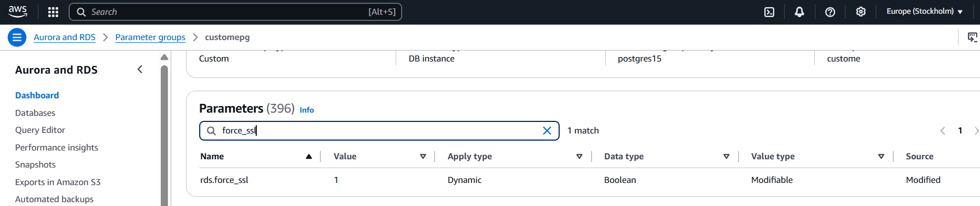Image resolution: width=980 pixels, height=206 pixels.
Task: Go to Parameter groups breadcrumb
Action: [150, 37]
